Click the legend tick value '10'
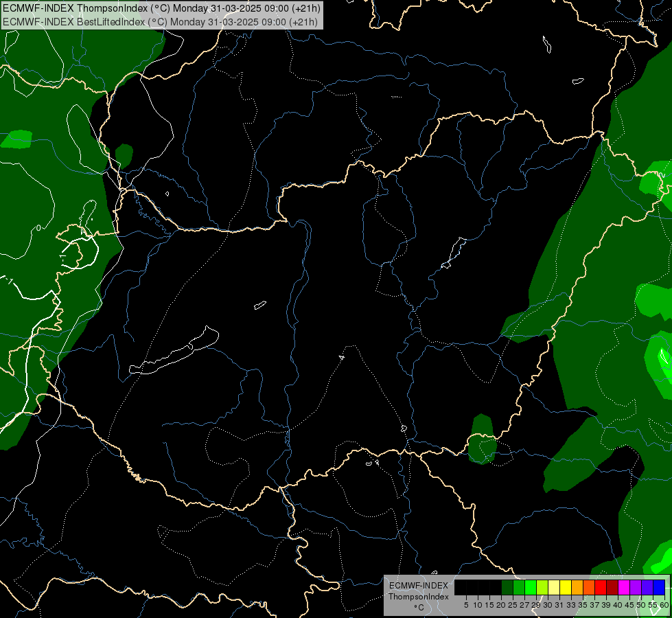Image resolution: width=672 pixels, height=618 pixels. [x=478, y=605]
